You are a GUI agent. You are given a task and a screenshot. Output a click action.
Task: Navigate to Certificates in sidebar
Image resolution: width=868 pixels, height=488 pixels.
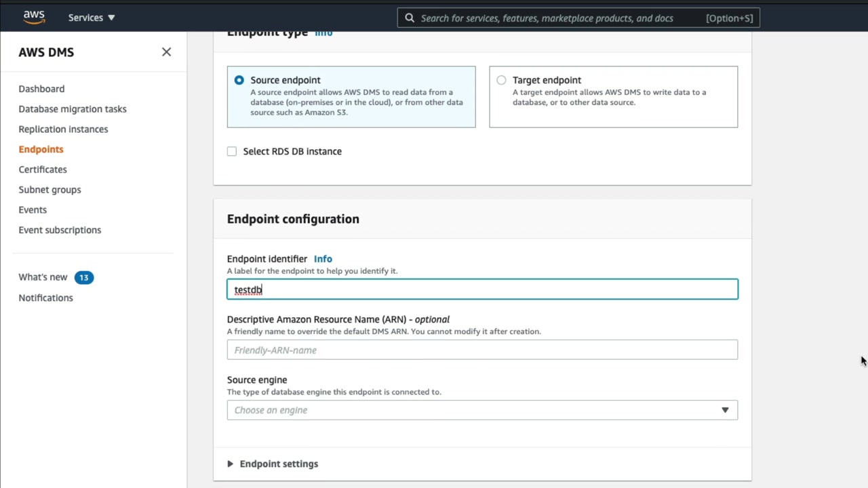pos(43,169)
